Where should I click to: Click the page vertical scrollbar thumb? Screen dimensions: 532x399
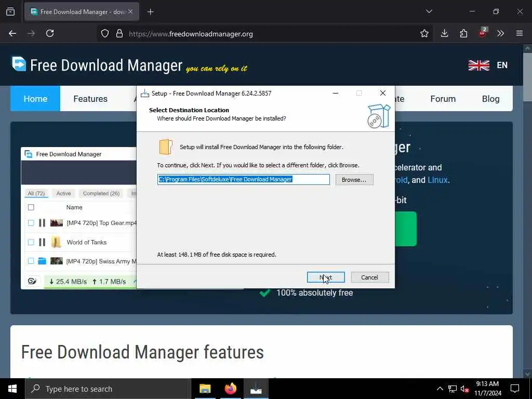click(x=527, y=77)
